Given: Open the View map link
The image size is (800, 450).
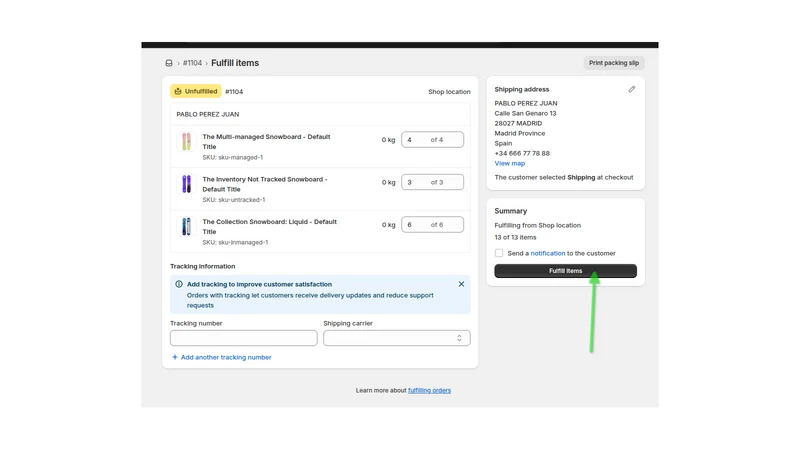Looking at the screenshot, I should (509, 163).
